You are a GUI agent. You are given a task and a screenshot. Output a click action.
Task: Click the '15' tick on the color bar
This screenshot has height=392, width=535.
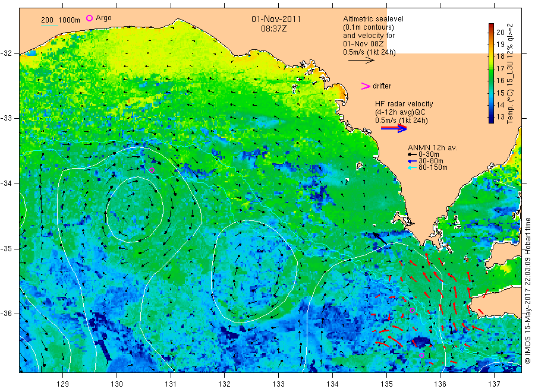pos(500,93)
